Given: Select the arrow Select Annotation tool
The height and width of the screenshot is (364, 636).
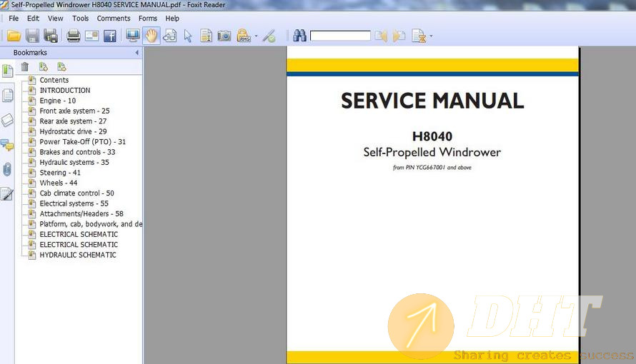Looking at the screenshot, I should coord(188,36).
